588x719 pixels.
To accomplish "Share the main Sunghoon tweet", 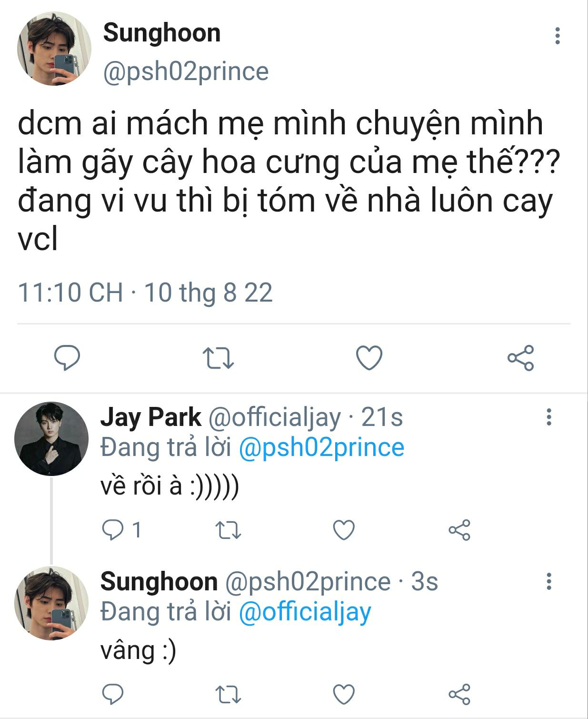I will coord(520,358).
